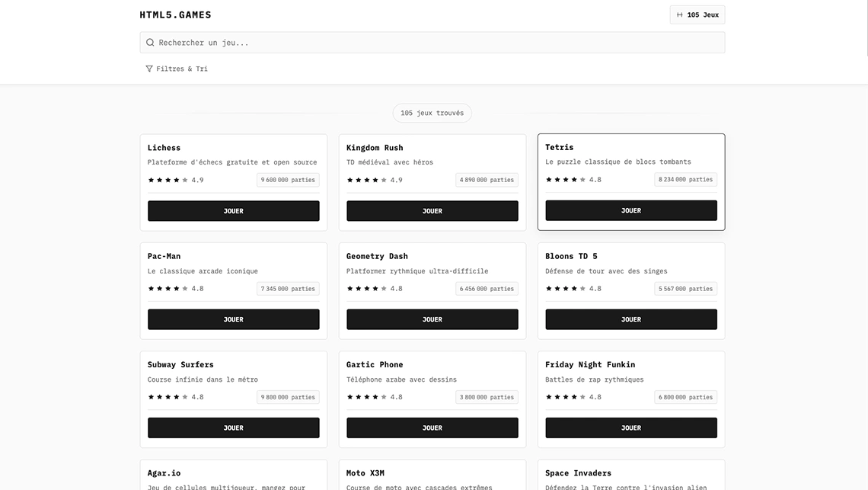
Task: Play Geometry Dash via JOUER button
Action: pos(432,319)
